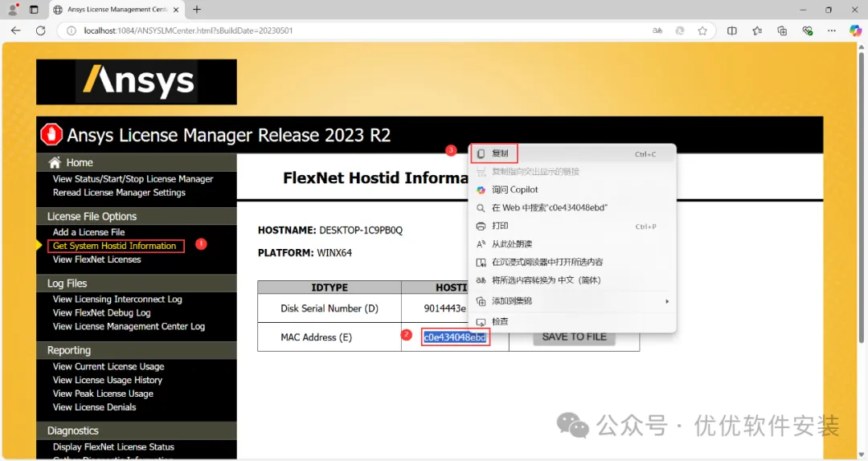Search the web for c0e434048ebd

[x=572, y=208]
